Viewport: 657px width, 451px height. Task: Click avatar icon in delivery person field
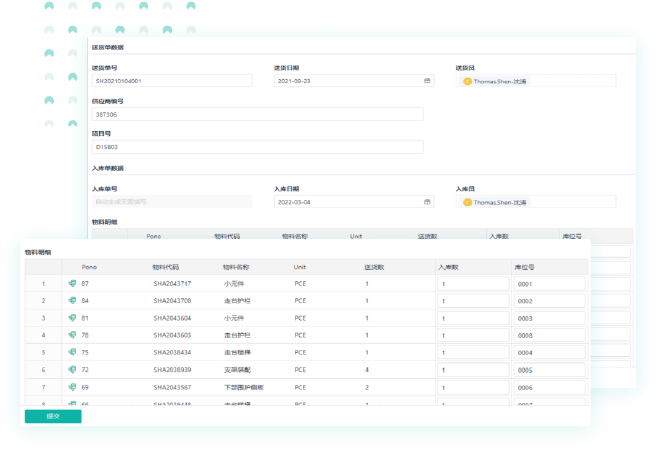(467, 81)
